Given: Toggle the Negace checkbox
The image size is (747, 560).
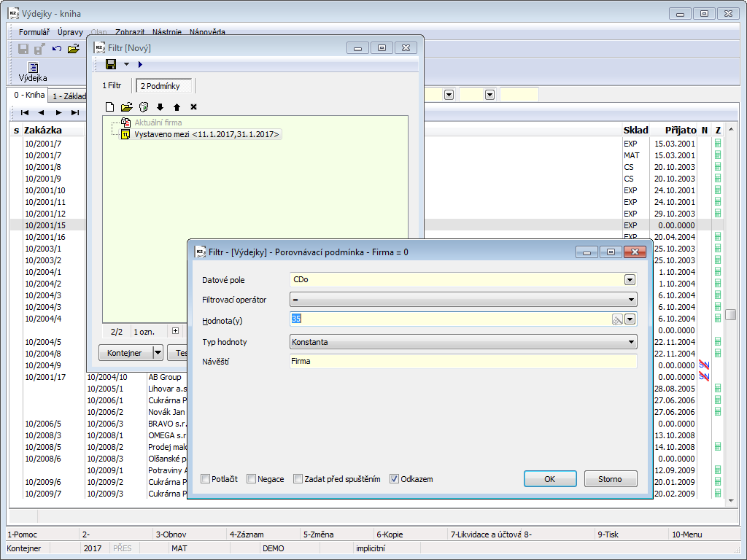Looking at the screenshot, I should coord(252,479).
